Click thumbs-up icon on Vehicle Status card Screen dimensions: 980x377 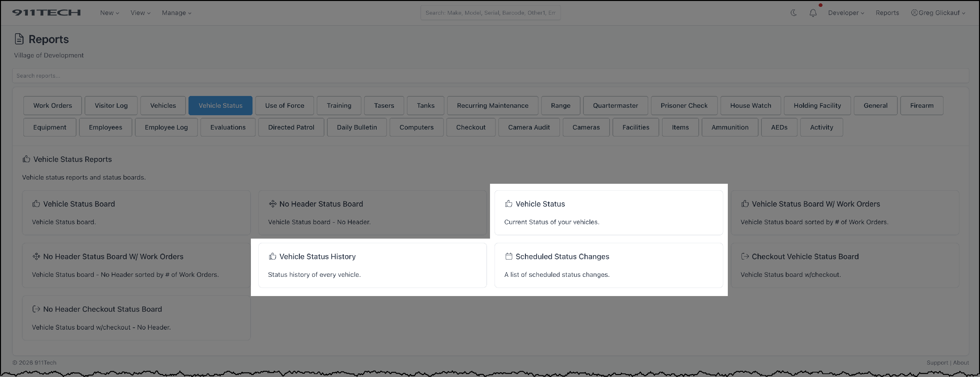point(509,204)
